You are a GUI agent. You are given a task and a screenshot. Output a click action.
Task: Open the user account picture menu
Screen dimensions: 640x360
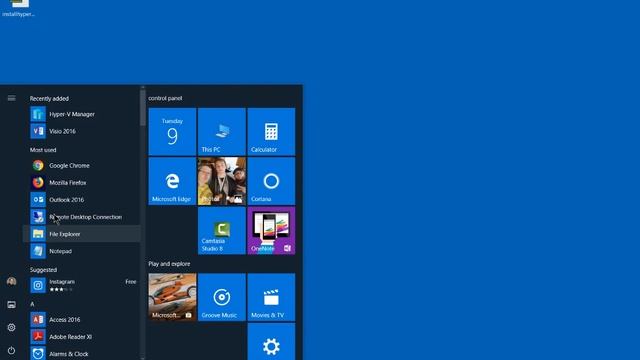pyautogui.click(x=11, y=282)
